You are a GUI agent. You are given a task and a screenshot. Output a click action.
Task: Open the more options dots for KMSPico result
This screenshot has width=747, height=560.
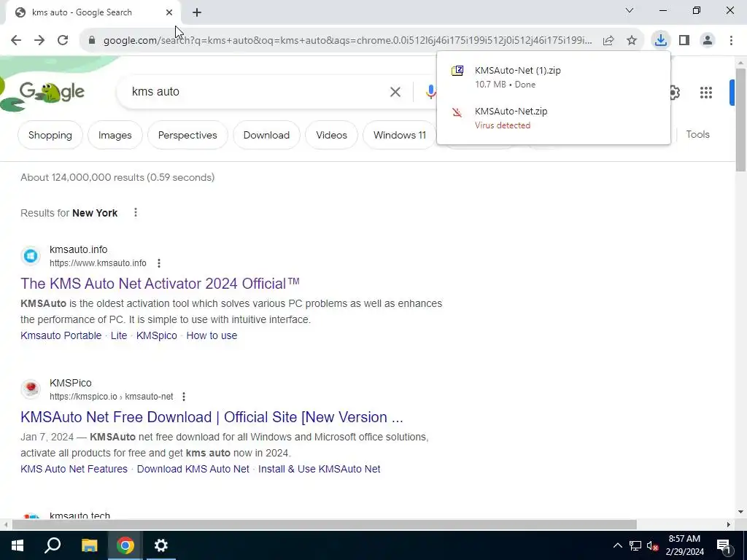click(184, 396)
